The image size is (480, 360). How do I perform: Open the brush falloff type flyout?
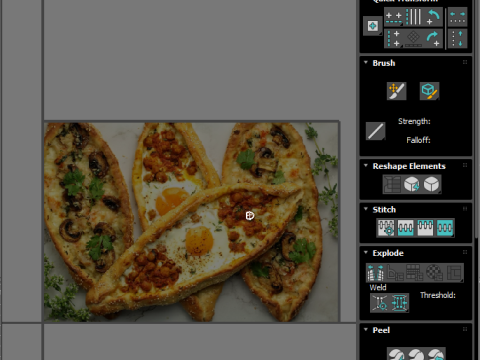(x=376, y=131)
